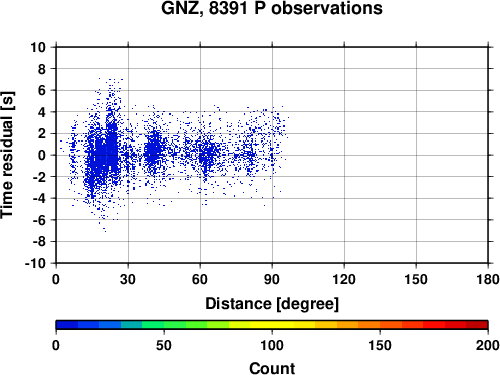Select the dark blue end of colorbar
Screen dimensions: 500x375
pos(67,325)
